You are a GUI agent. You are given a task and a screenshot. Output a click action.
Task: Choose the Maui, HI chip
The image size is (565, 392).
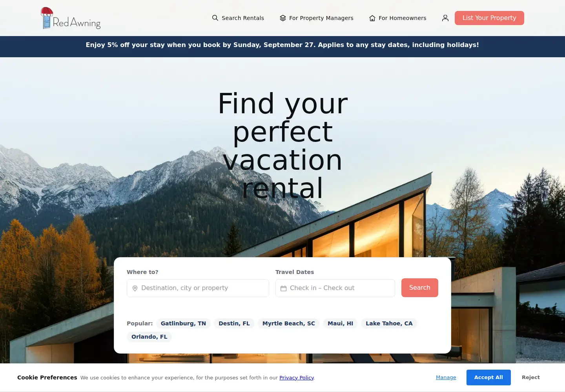341,323
